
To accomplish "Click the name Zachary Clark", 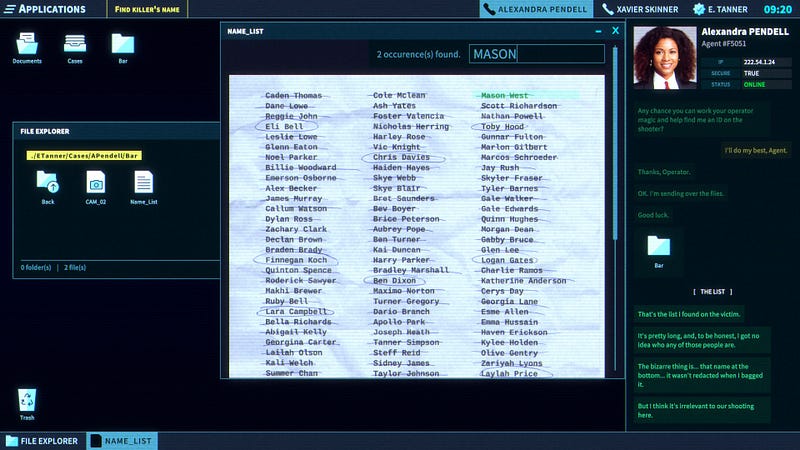I will 296,229.
